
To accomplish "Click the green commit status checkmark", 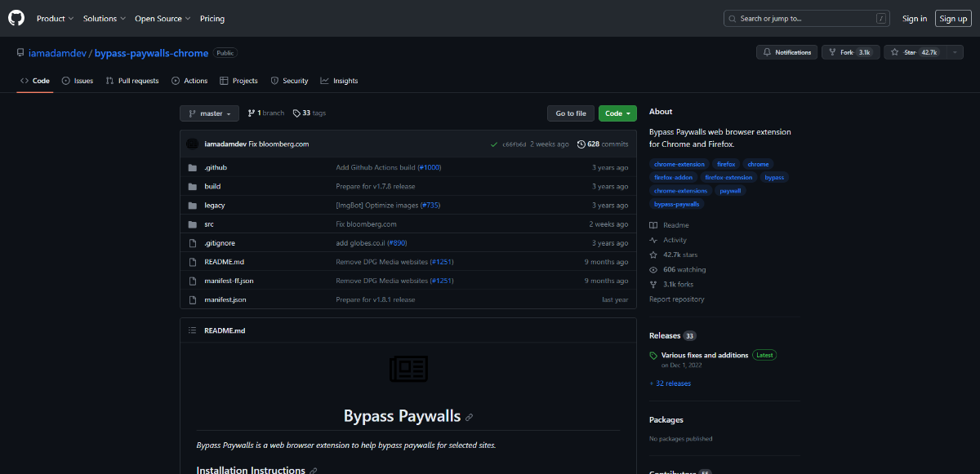I will [x=494, y=144].
